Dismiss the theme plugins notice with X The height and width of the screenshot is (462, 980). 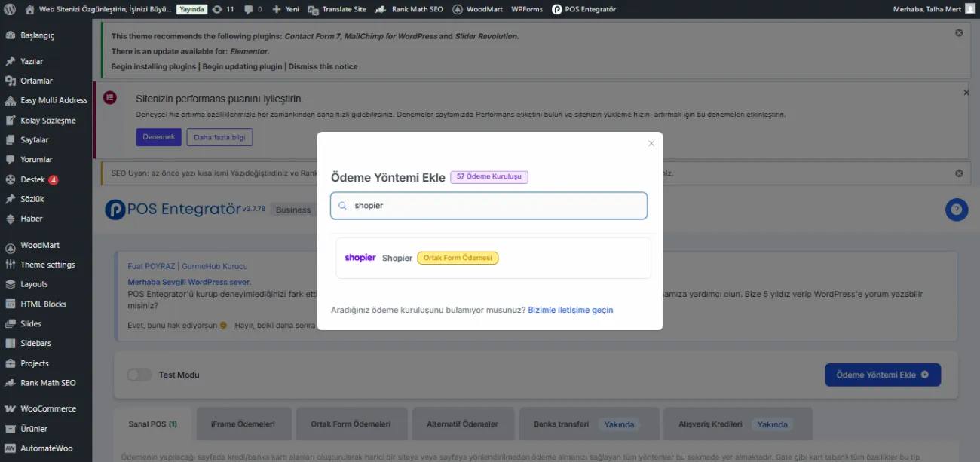pyautogui.click(x=959, y=33)
